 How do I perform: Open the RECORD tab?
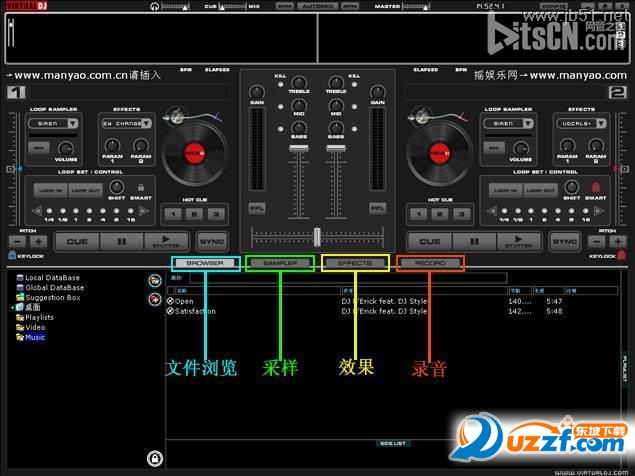(x=430, y=263)
